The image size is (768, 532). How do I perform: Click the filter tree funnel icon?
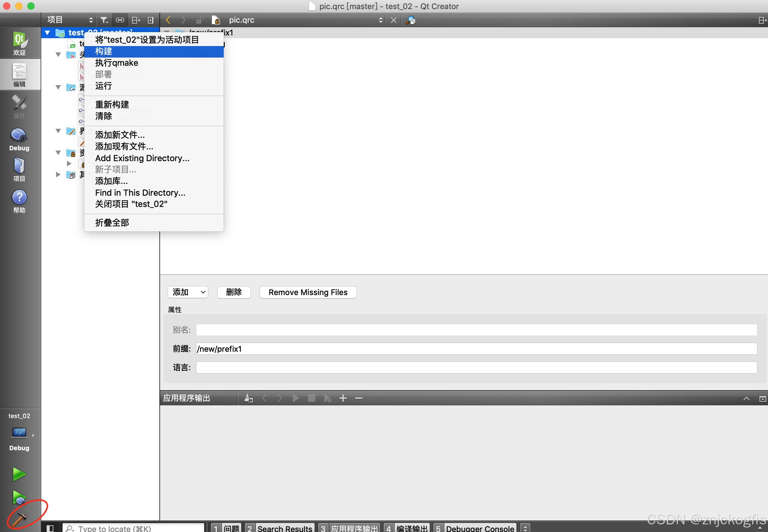(x=104, y=20)
